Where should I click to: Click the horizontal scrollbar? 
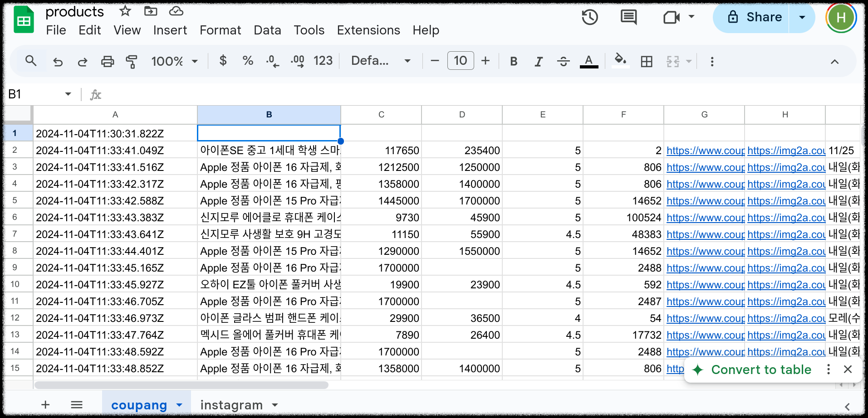click(181, 385)
